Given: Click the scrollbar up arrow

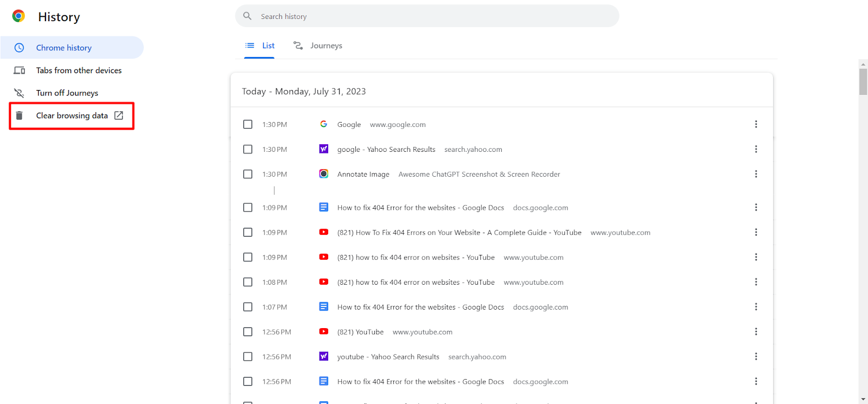Looking at the screenshot, I should click(x=863, y=64).
